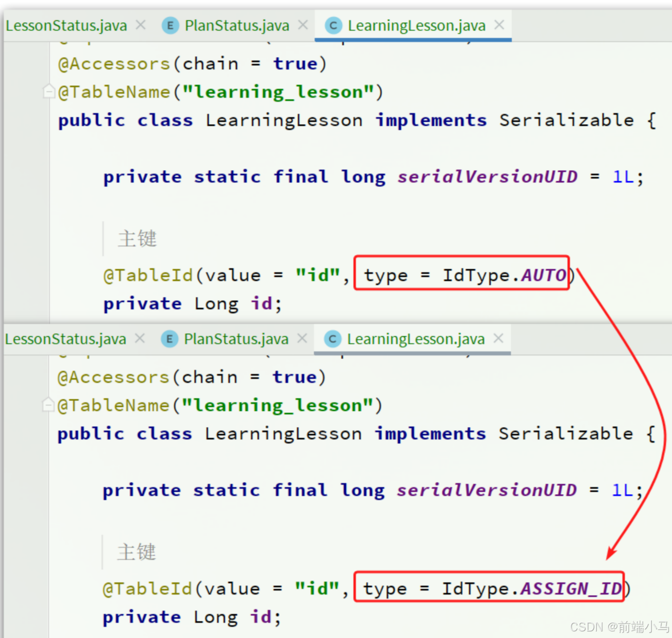
Task: Close LearningLesson.java tab in bottom editor
Action: (x=498, y=338)
